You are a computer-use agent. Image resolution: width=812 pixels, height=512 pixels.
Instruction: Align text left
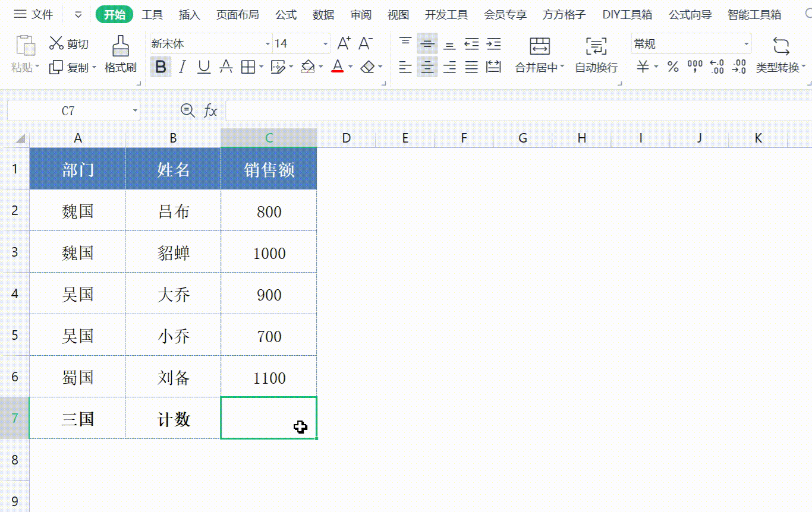pyautogui.click(x=405, y=67)
